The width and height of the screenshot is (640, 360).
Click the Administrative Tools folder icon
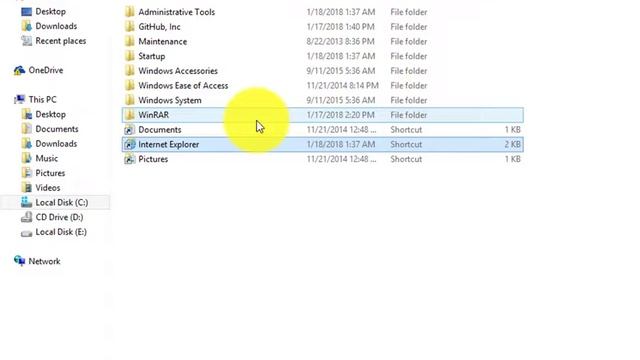(130, 12)
